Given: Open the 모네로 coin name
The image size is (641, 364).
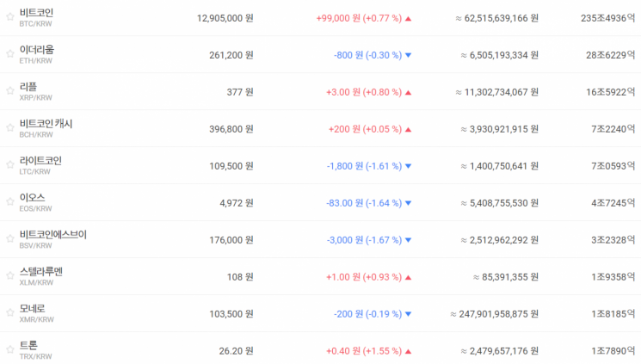Looking at the screenshot, I should tap(33, 309).
